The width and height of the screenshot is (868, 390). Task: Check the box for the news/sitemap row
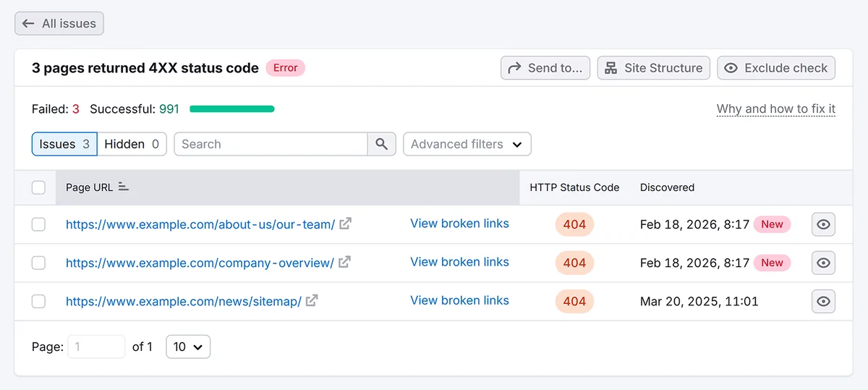(38, 301)
